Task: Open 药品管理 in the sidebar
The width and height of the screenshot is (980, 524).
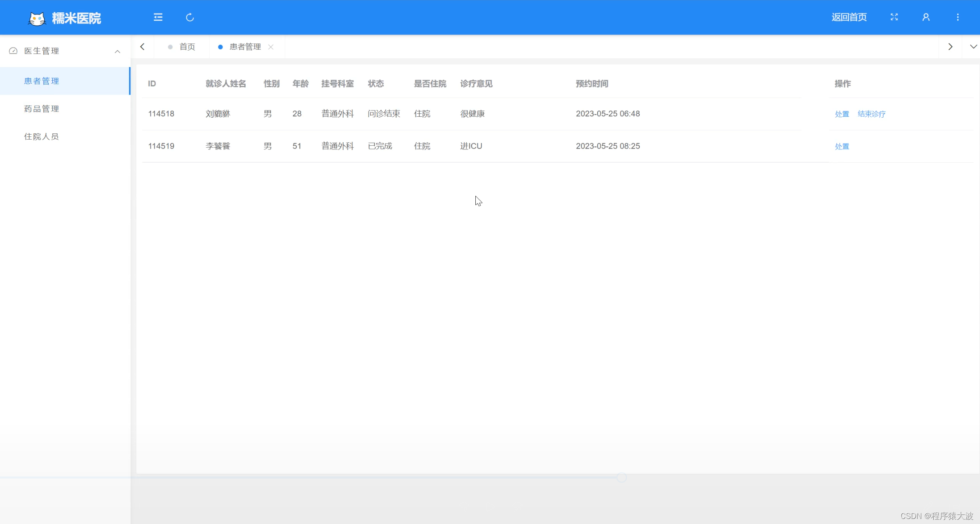Action: (x=42, y=109)
